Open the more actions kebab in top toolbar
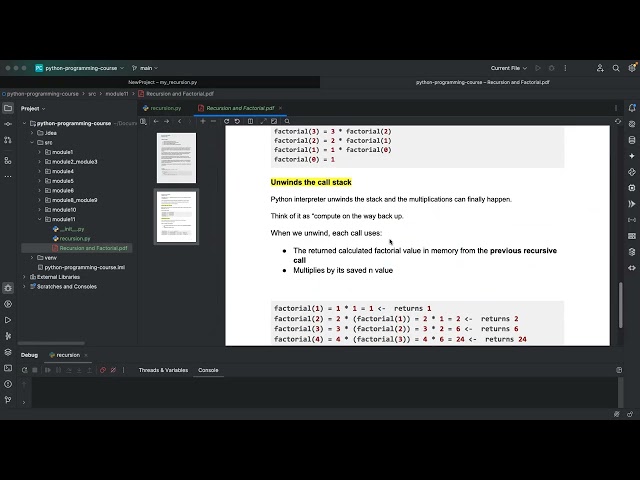 pos(565,68)
